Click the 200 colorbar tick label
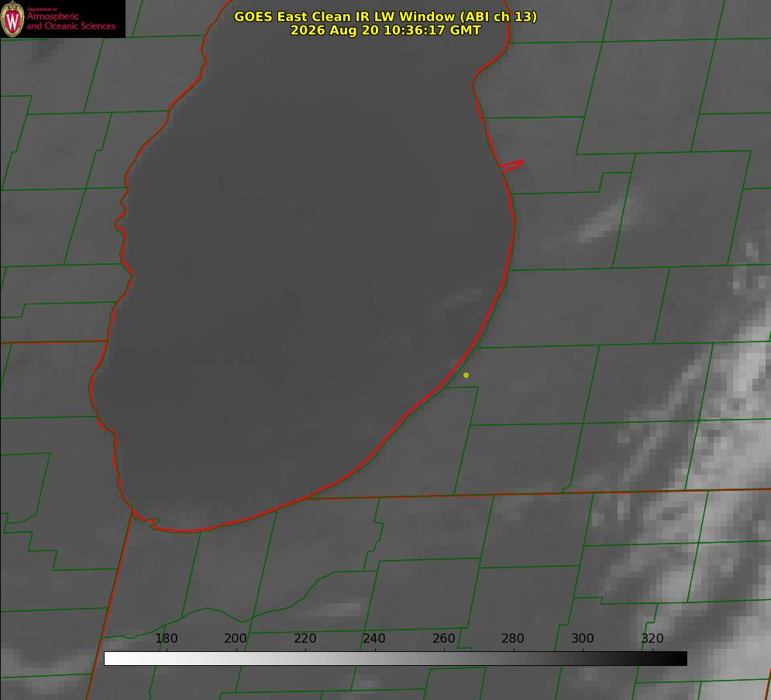 pos(236,638)
